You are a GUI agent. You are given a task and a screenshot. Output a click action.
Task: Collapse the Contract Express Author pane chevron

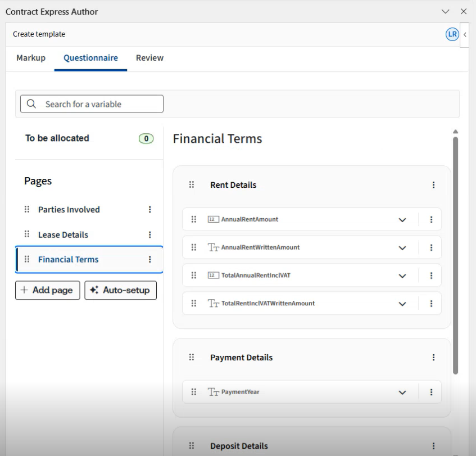(446, 12)
